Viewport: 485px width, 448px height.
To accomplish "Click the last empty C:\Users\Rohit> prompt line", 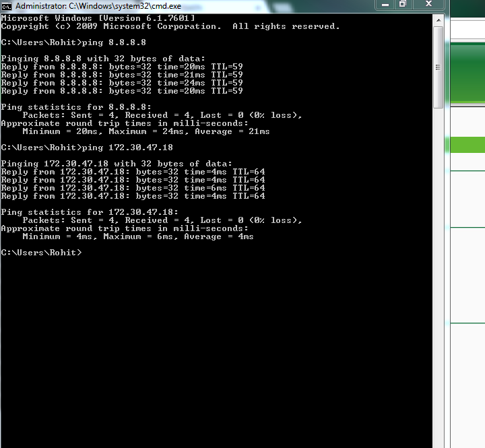I will [x=41, y=253].
